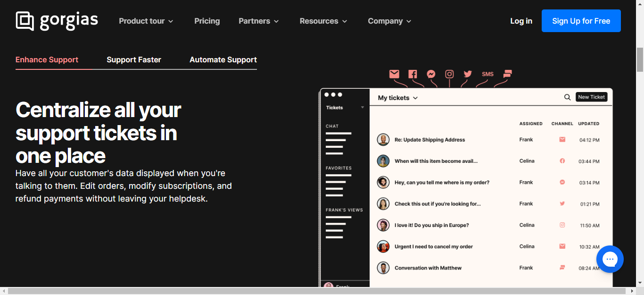
Task: Expand the Resources menu
Action: tap(323, 21)
